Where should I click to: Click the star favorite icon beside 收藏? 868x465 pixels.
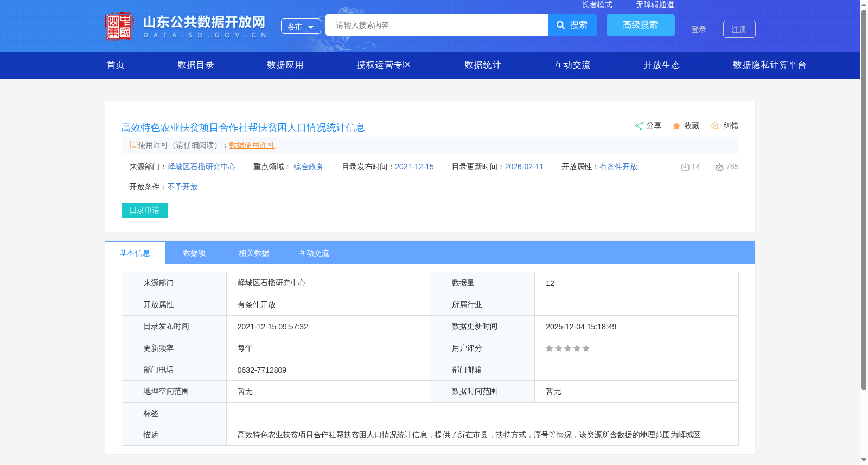click(676, 126)
